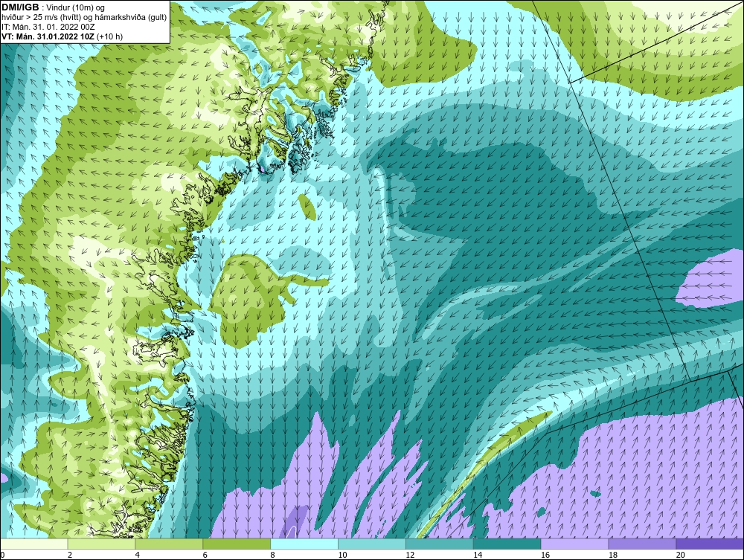
Task: Click the 12–14 m/s teal swatch
Action: (440, 544)
